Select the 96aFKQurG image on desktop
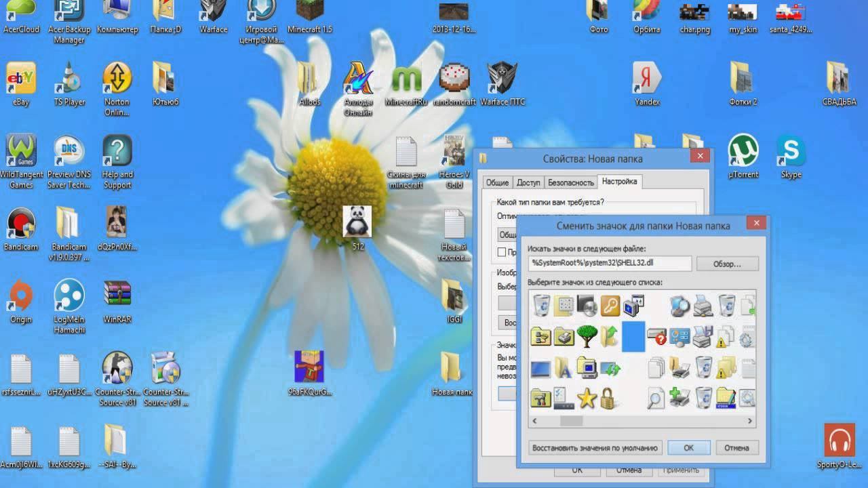 [x=310, y=373]
